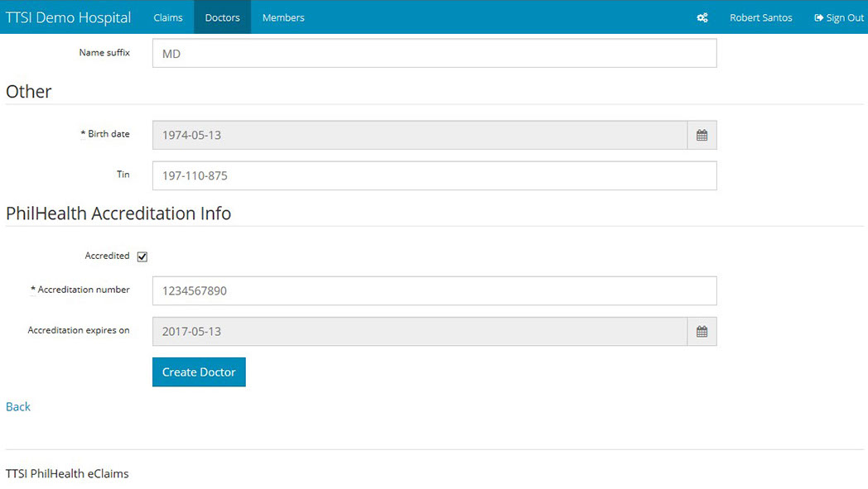This screenshot has height=489, width=868.
Task: Follow the Back link
Action: pos(18,407)
